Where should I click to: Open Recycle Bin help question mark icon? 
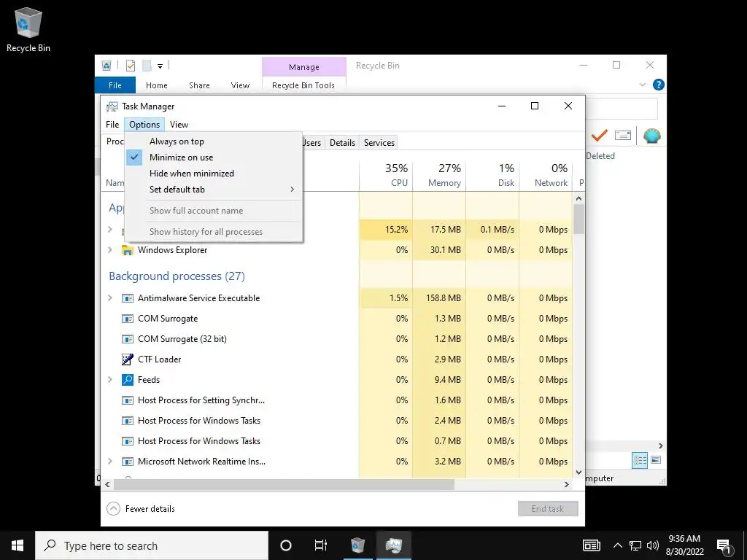click(659, 85)
